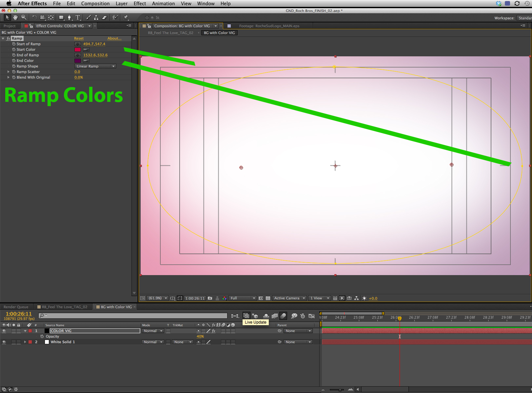Toggle the Ramp effect fx switch
Viewport: 532px width, 393px height.
(9, 39)
